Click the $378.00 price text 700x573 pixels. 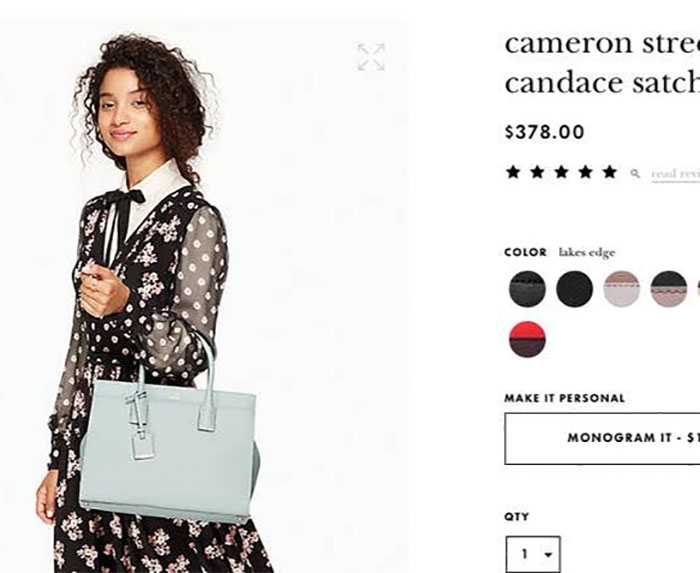[544, 132]
